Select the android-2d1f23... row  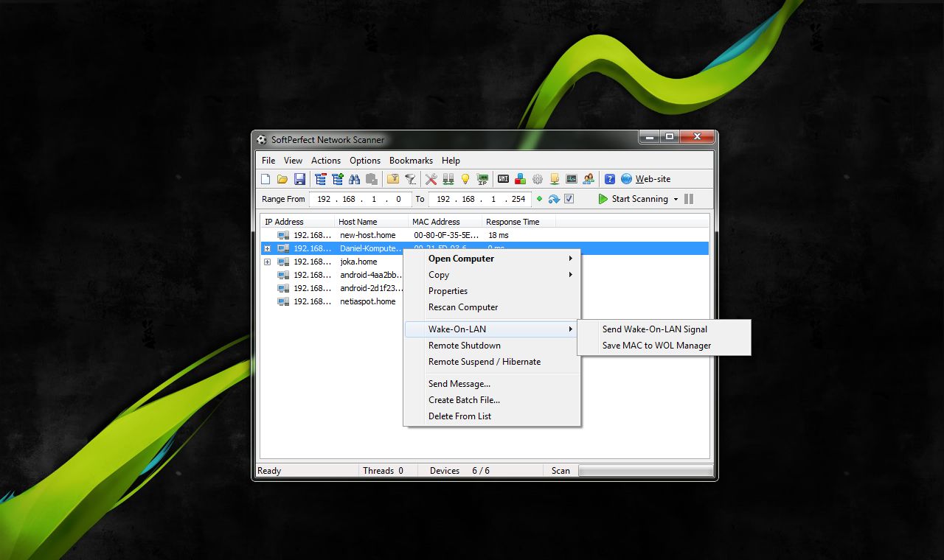point(332,288)
